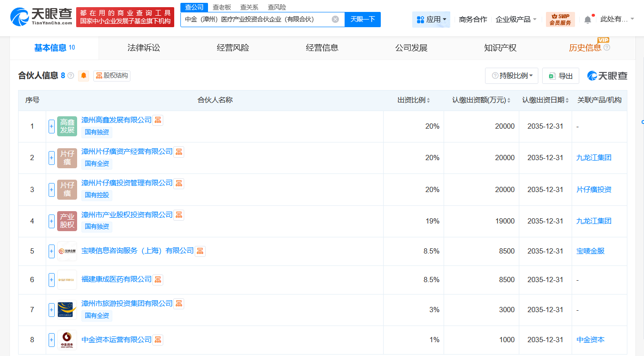Switch to the 公司发展 tab
This screenshot has height=356, width=644.
pos(411,48)
